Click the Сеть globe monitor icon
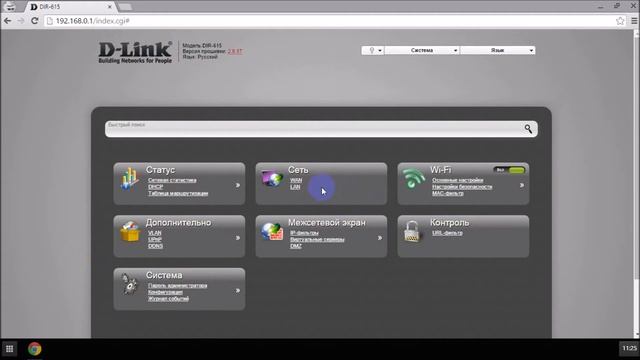This screenshot has width=640, height=360. pyautogui.click(x=272, y=178)
